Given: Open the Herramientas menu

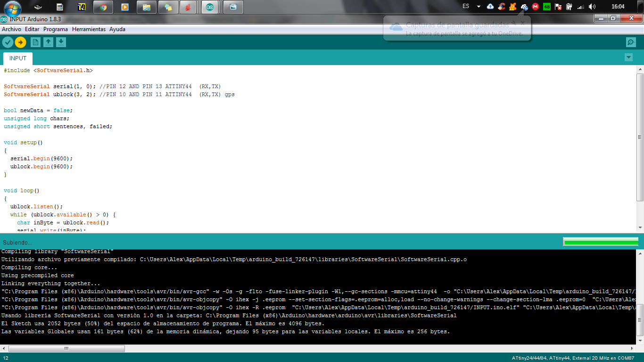Looking at the screenshot, I should (x=89, y=29).
